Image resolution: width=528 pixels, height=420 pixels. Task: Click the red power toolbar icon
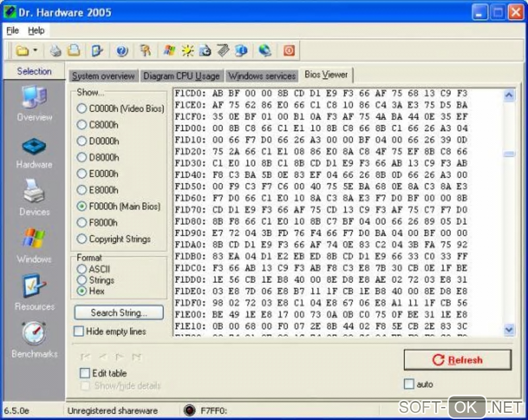(289, 51)
